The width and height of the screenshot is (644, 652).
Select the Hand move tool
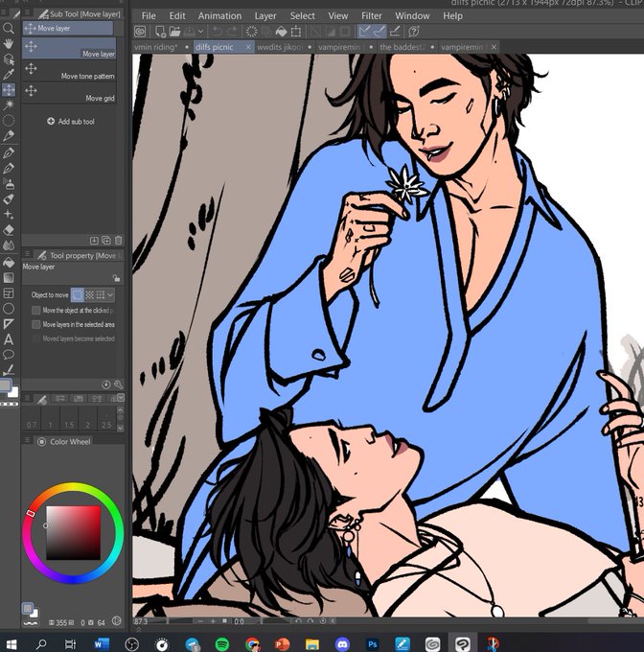[x=9, y=43]
